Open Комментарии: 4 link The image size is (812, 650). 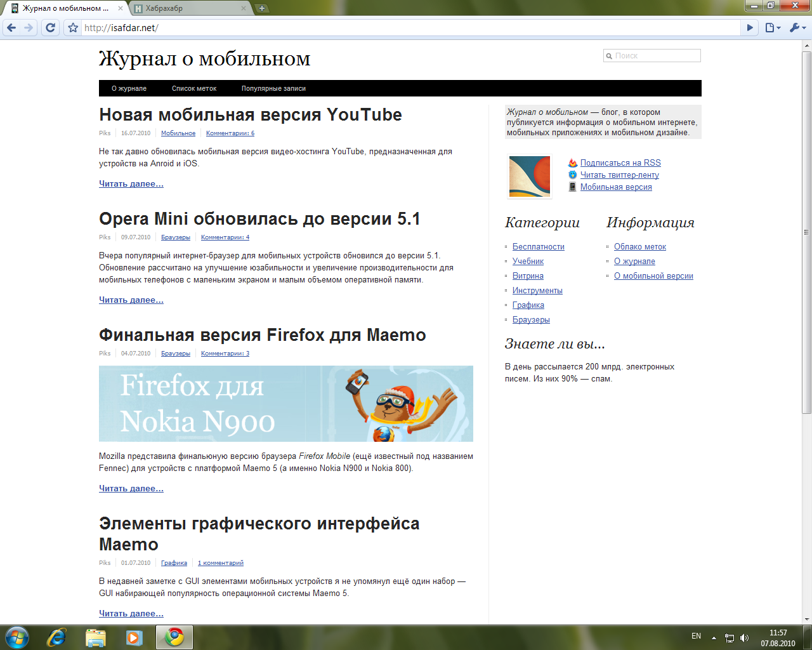(225, 237)
